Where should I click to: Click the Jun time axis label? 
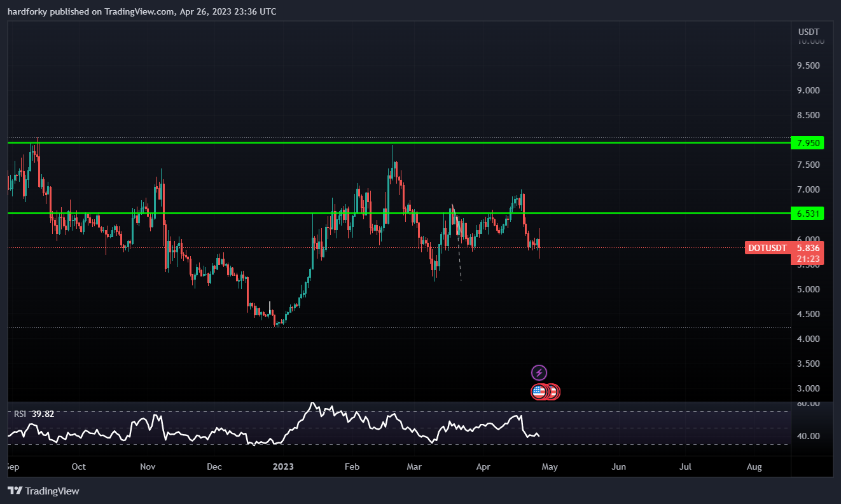pos(619,467)
